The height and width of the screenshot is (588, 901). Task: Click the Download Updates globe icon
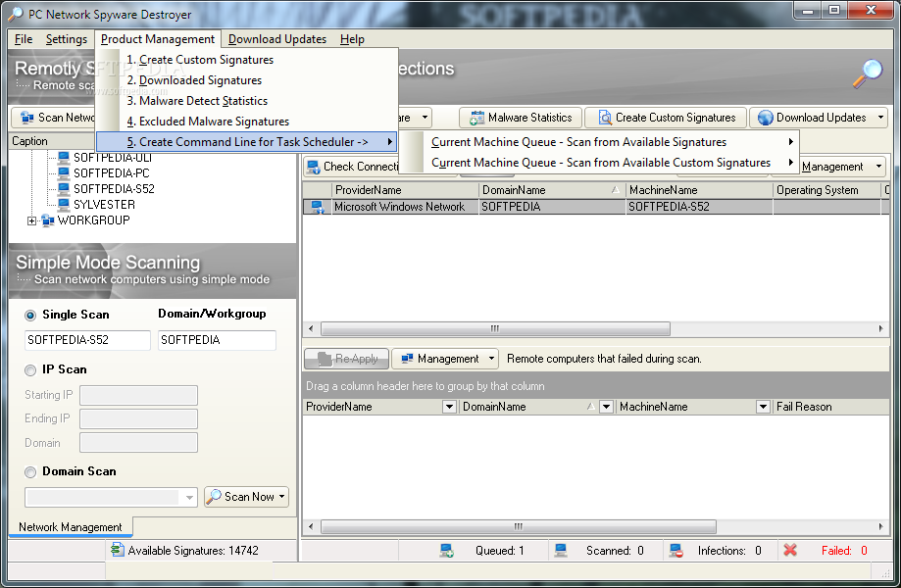click(x=766, y=118)
